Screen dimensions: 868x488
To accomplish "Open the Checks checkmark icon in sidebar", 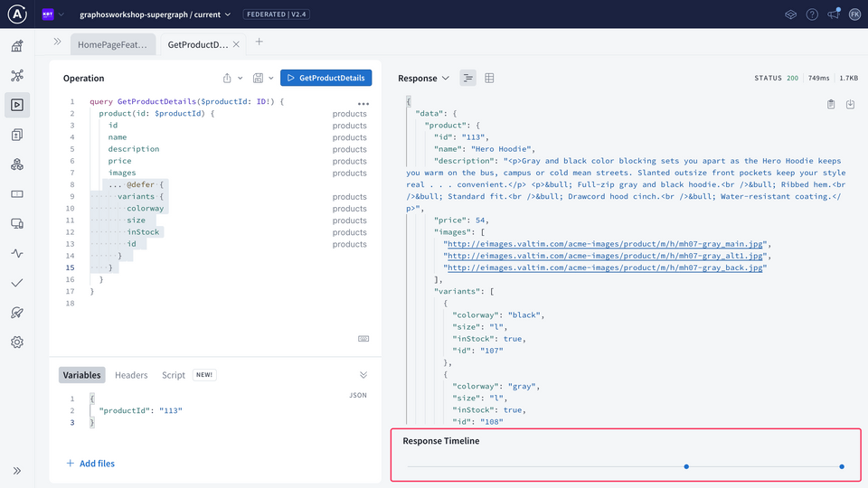I will pyautogui.click(x=17, y=283).
